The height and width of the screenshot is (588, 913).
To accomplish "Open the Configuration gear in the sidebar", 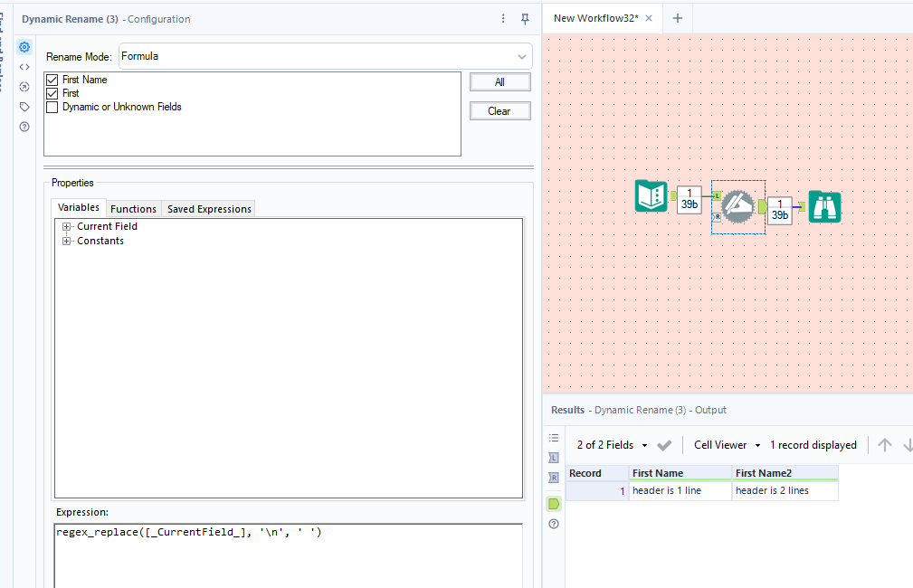I will (x=24, y=46).
